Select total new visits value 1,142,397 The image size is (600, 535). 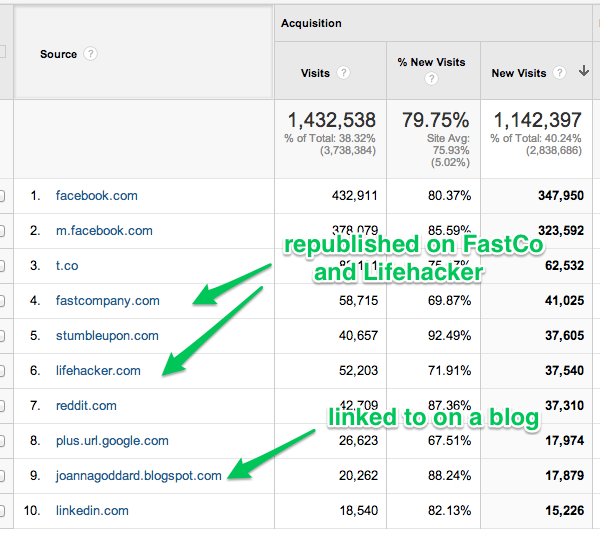pos(537,120)
